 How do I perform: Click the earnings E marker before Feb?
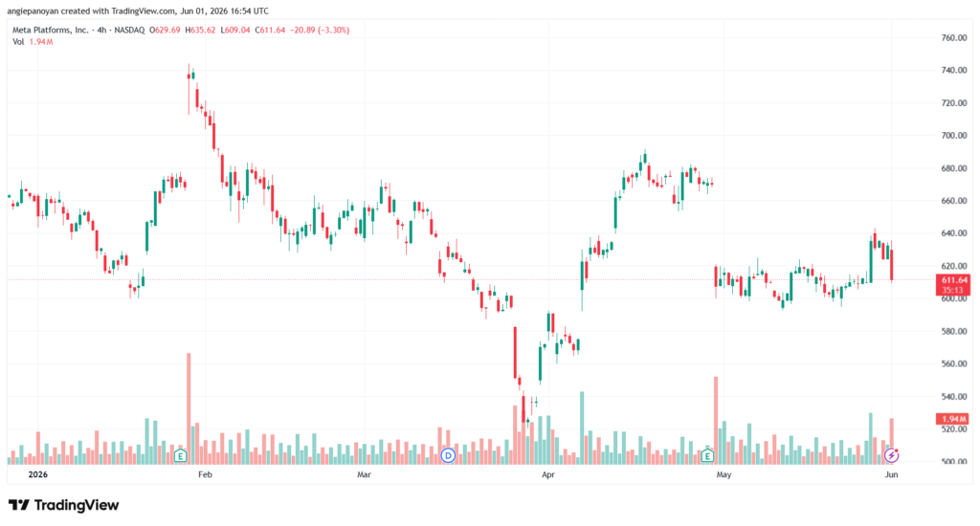pyautogui.click(x=181, y=455)
